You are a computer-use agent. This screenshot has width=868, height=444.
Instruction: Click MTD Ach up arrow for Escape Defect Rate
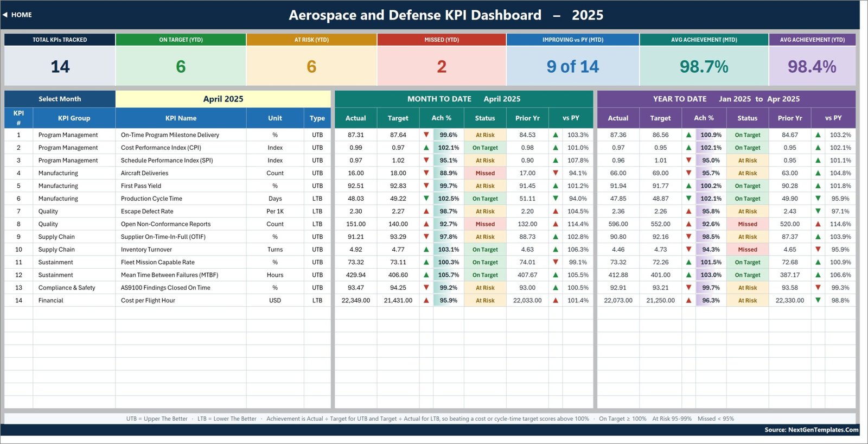(x=426, y=211)
